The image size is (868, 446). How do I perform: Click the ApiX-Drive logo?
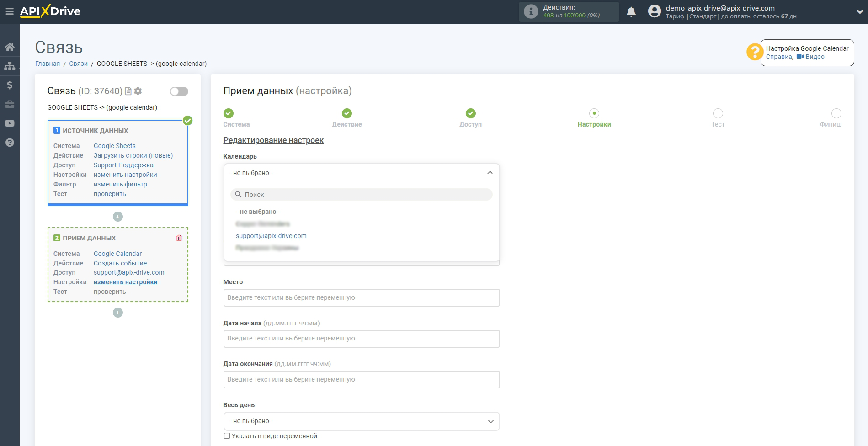click(50, 11)
